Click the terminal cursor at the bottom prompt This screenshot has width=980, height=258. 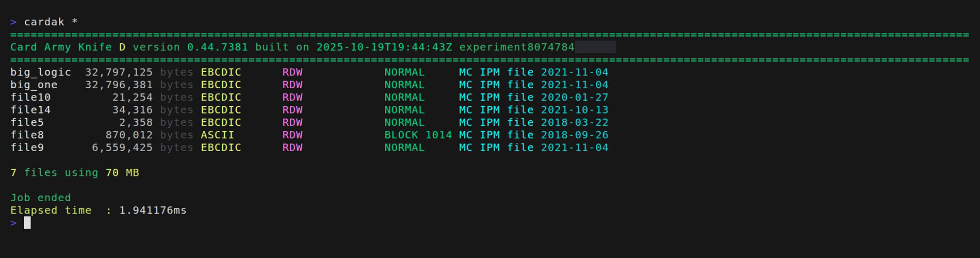pyautogui.click(x=27, y=223)
